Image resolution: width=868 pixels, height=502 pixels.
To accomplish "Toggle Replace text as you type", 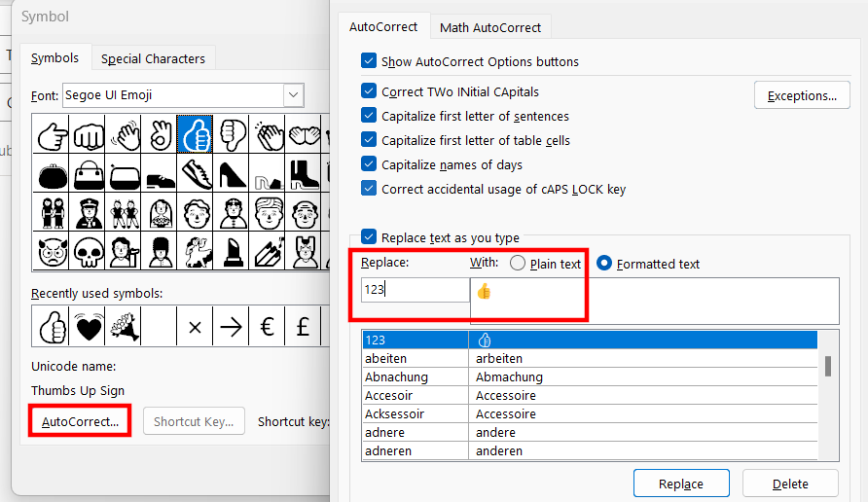I will click(369, 236).
